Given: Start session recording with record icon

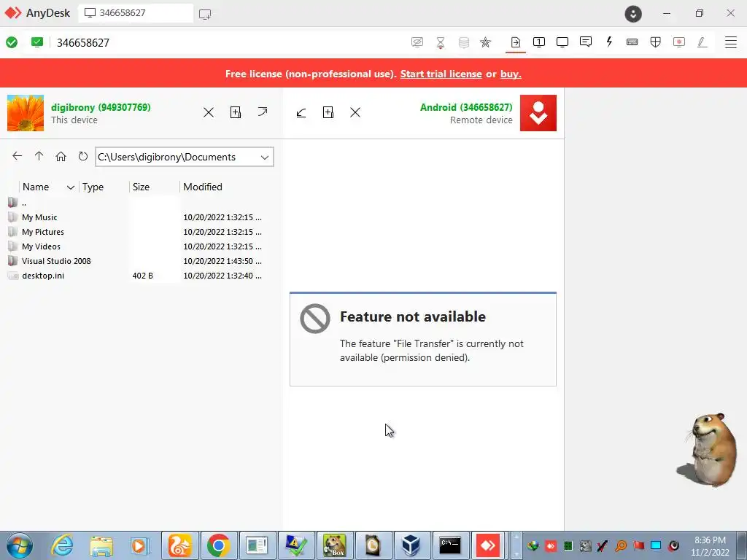Looking at the screenshot, I should click(679, 42).
